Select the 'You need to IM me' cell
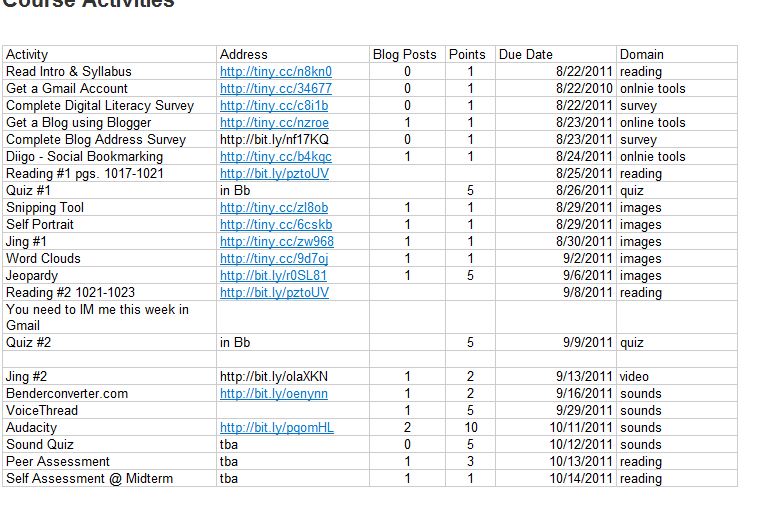This screenshot has width=758, height=507. point(109,317)
